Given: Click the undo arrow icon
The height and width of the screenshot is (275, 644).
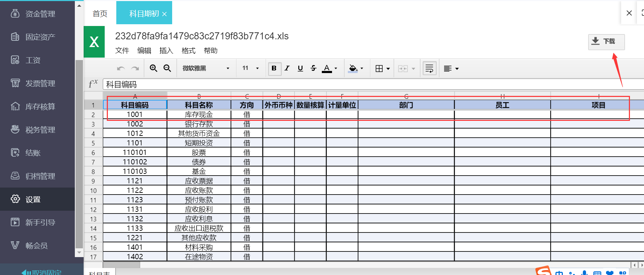Looking at the screenshot, I should pos(121,68).
